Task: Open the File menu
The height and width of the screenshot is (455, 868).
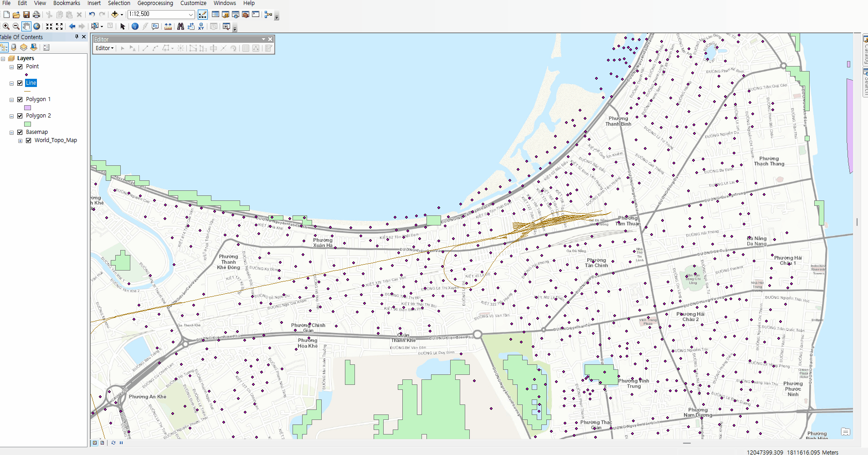Action: (x=6, y=3)
